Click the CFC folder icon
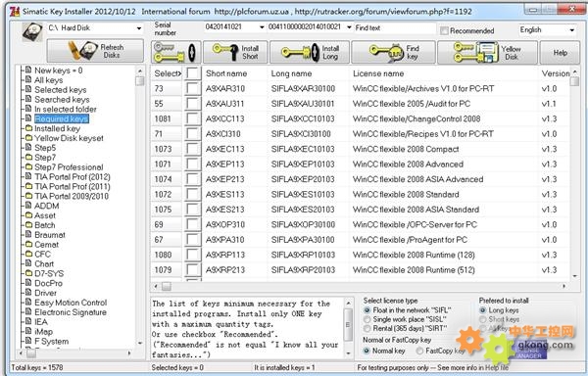 tap(28, 255)
